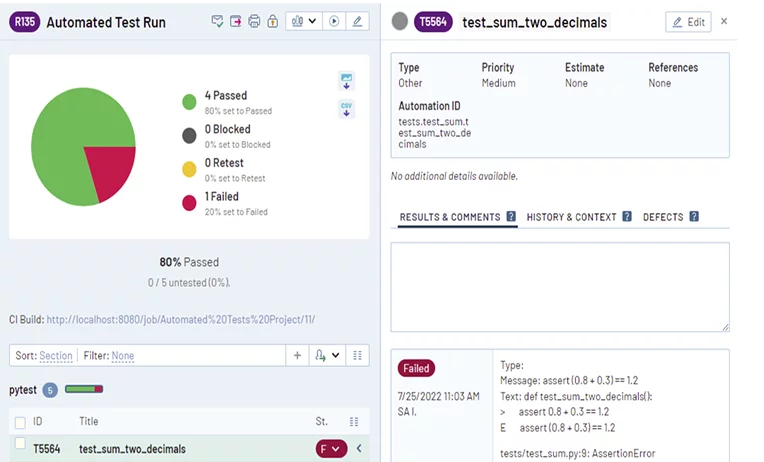The image size is (764, 462).
Task: Select all tests with header checkbox
Action: [x=20, y=422]
